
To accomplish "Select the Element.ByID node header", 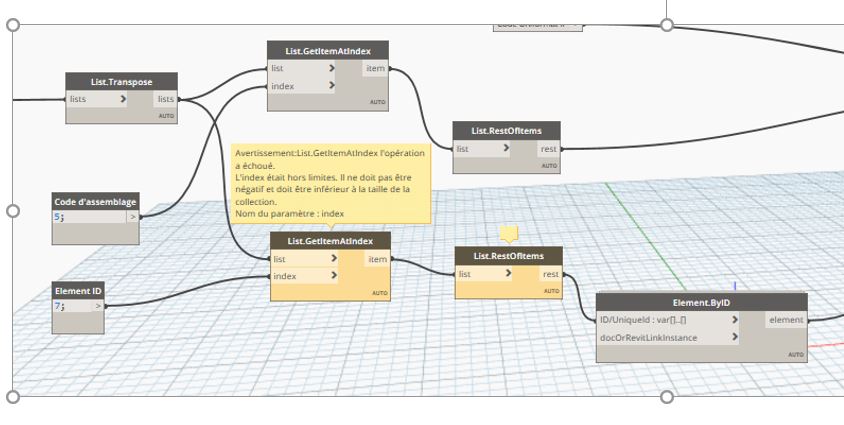I will (700, 301).
